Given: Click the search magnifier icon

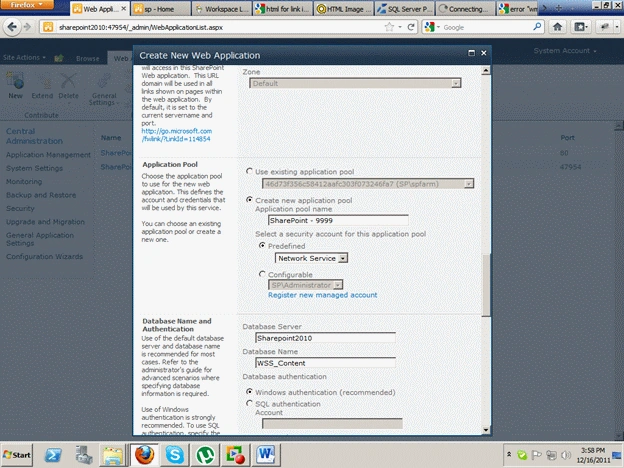Looking at the screenshot, I should [537, 27].
